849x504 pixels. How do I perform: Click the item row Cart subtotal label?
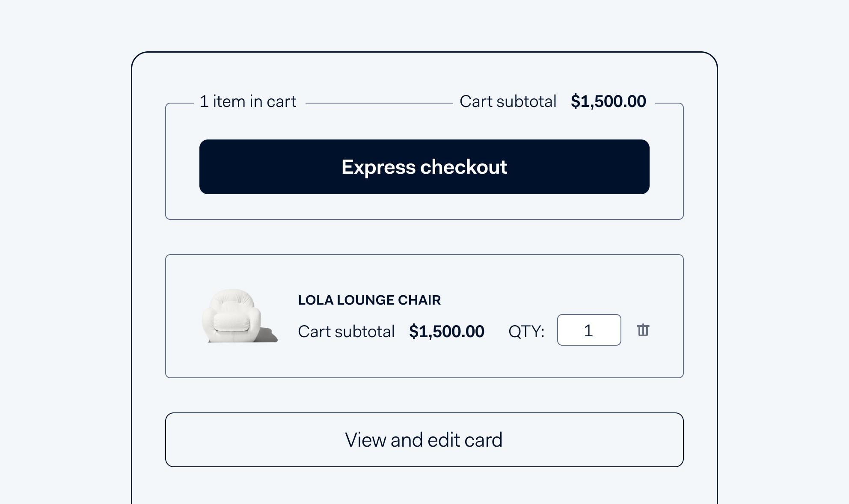point(346,332)
